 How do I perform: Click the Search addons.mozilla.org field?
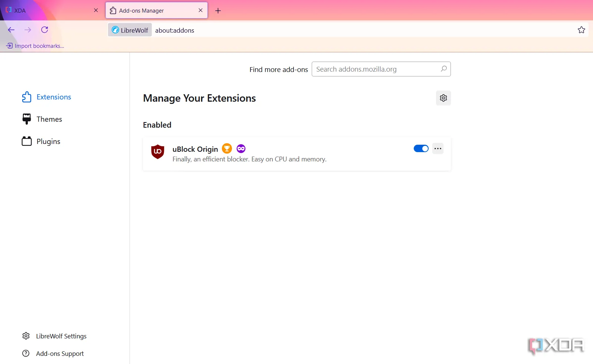(381, 69)
